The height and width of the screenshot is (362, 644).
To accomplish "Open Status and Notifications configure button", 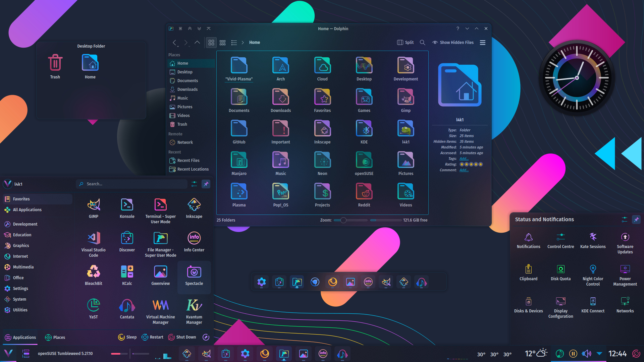I will [x=624, y=220].
